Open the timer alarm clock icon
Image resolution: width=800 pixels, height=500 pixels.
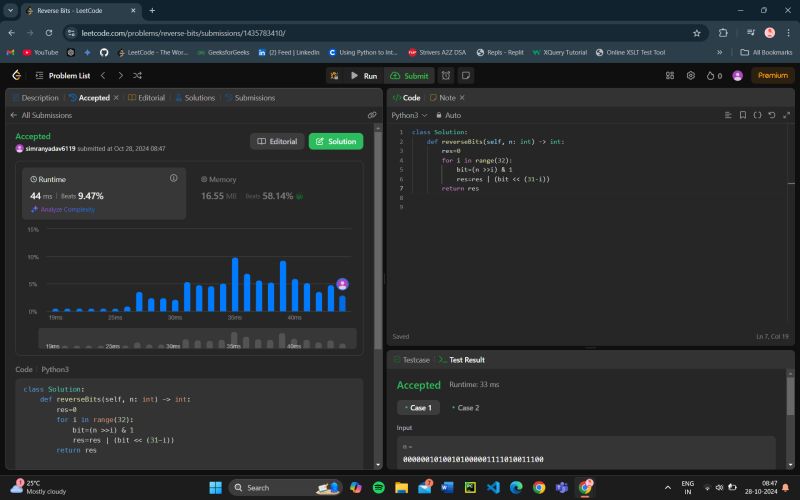[446, 75]
